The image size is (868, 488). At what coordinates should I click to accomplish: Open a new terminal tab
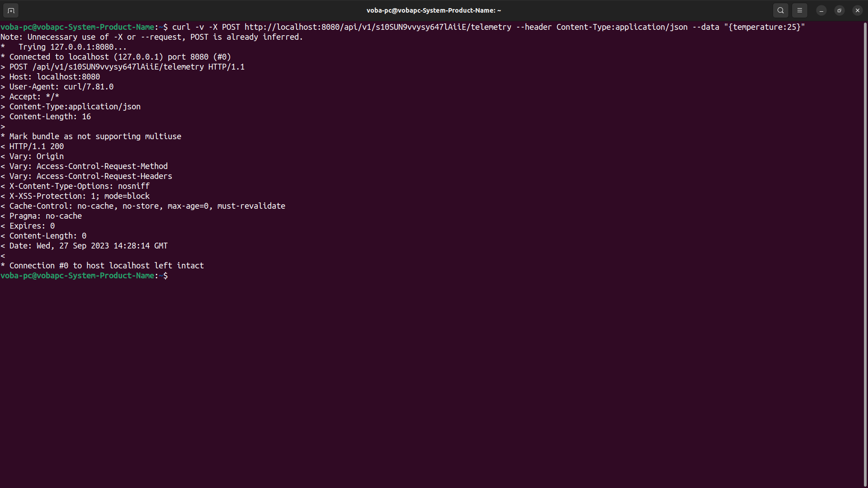11,10
